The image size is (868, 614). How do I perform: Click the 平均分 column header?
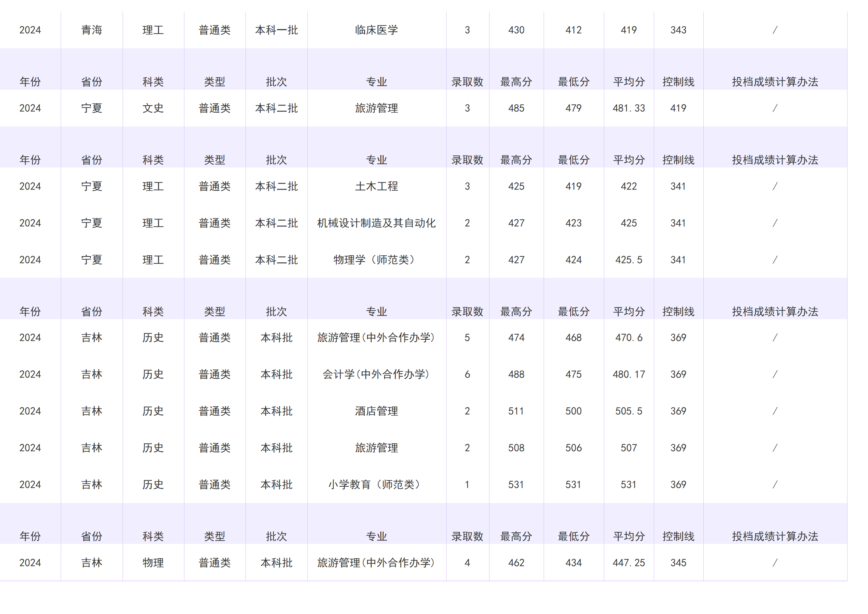(x=629, y=81)
